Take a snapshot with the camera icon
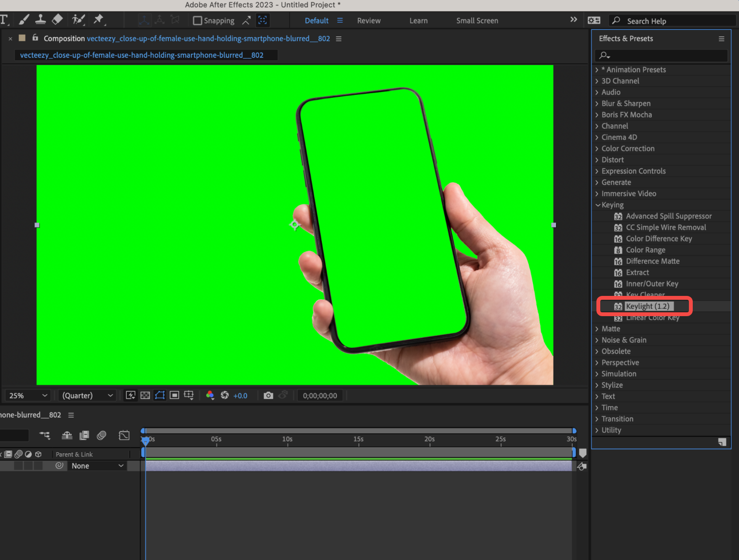The width and height of the screenshot is (739, 560). point(268,395)
